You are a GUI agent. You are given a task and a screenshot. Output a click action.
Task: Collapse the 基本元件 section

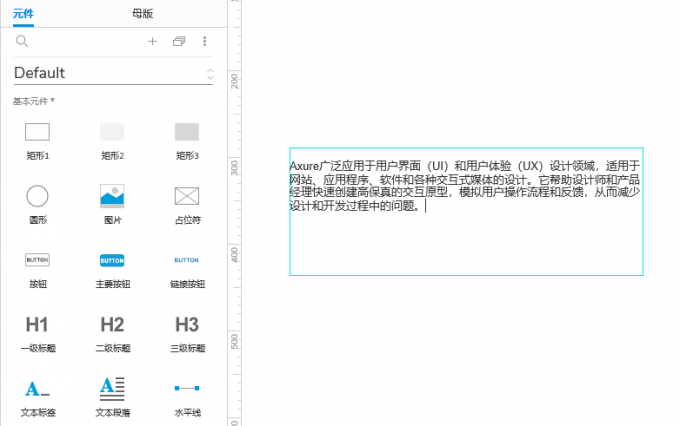click(x=34, y=101)
